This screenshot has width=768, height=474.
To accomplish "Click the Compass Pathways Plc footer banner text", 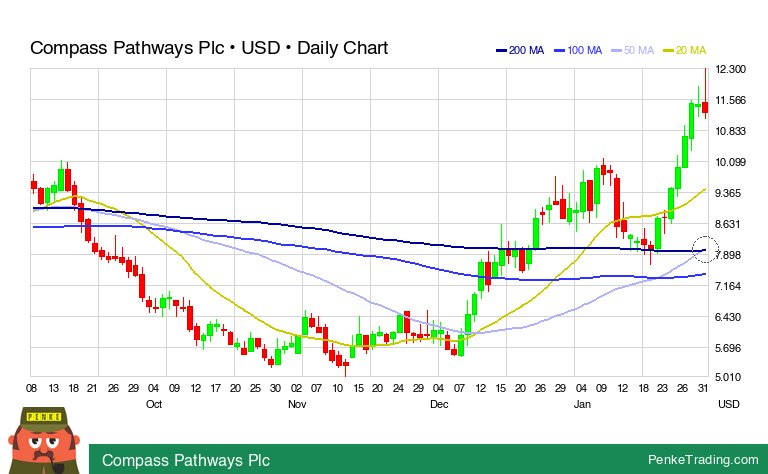I will pyautogui.click(x=186, y=460).
